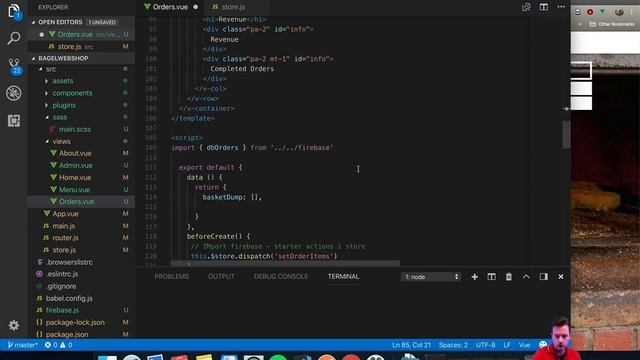Close the terminal panel
640x360 pixels.
(561, 277)
